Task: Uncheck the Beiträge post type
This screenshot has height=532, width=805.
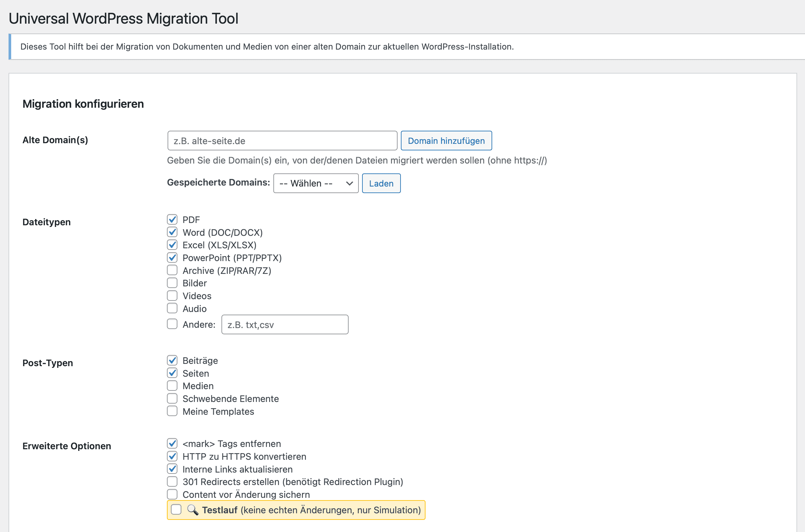Action: [x=172, y=360]
